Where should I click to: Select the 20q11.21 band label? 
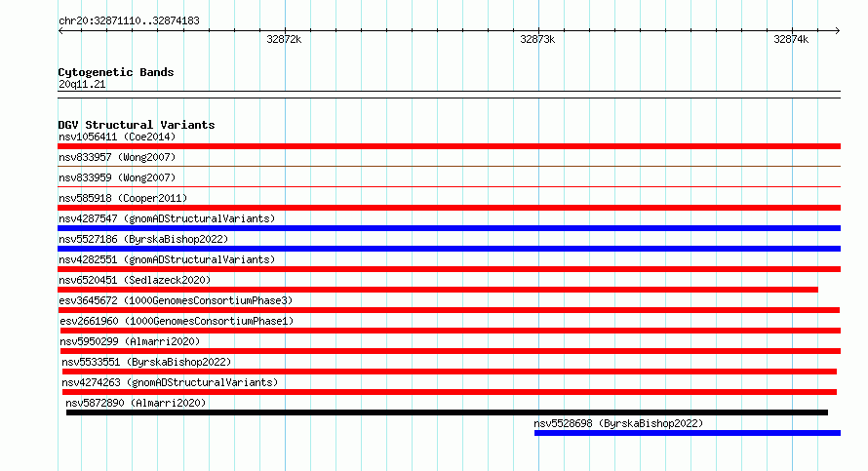pos(82,84)
